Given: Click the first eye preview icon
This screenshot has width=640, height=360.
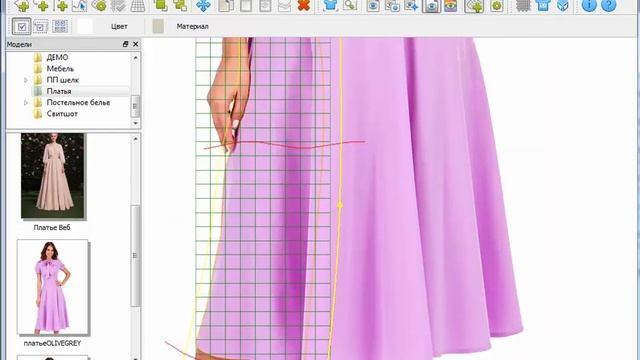Looking at the screenshot, I should (373, 5).
